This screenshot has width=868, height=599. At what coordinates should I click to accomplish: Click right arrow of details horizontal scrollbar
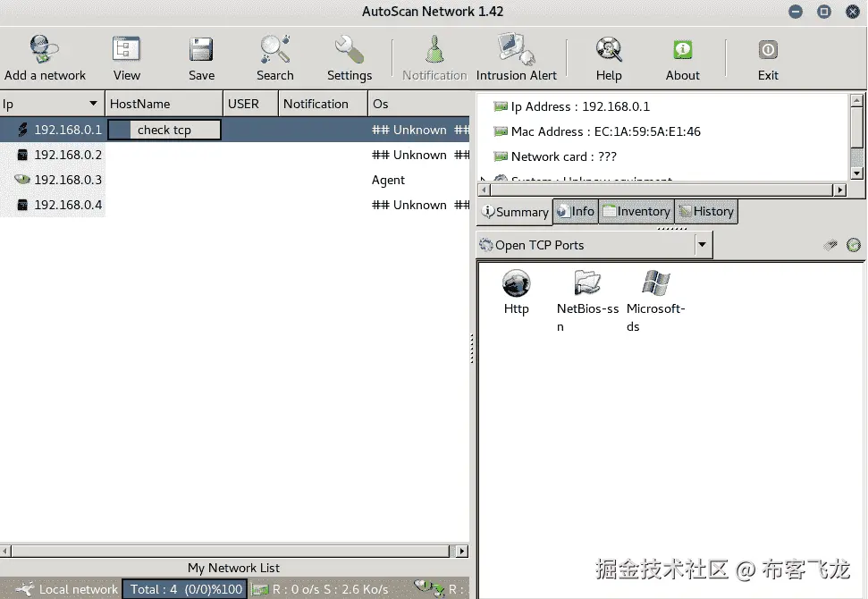tap(839, 190)
